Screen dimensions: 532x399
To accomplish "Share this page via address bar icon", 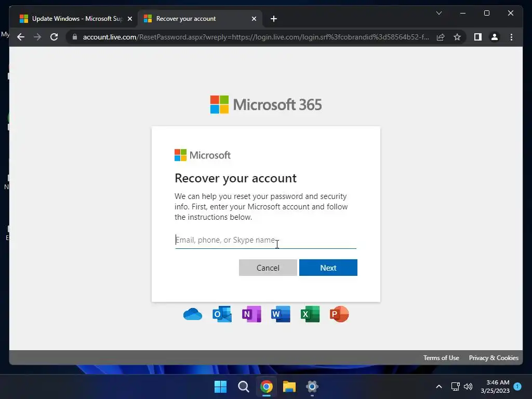I will 441,37.
